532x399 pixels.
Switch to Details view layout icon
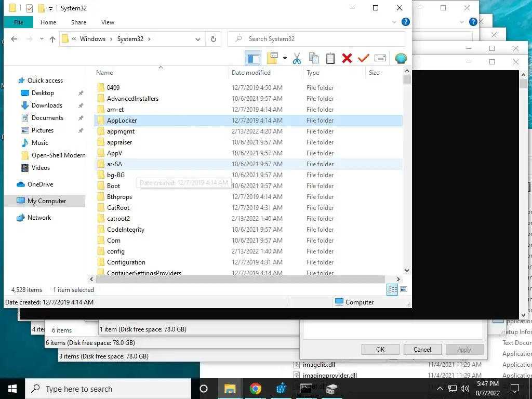pos(392,289)
